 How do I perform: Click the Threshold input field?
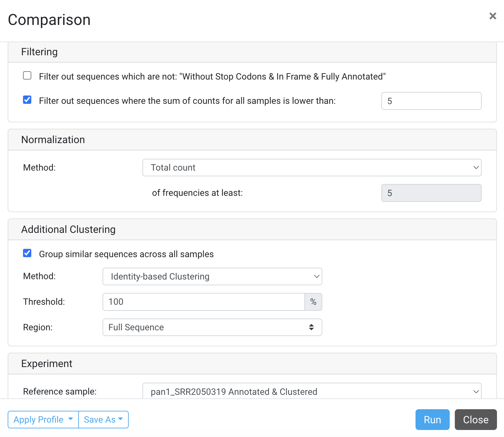coord(203,302)
